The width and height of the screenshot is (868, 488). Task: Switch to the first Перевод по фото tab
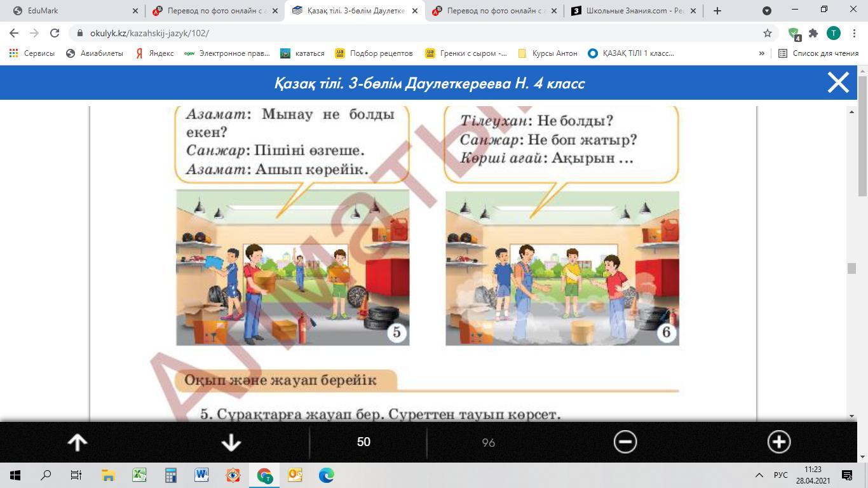215,11
